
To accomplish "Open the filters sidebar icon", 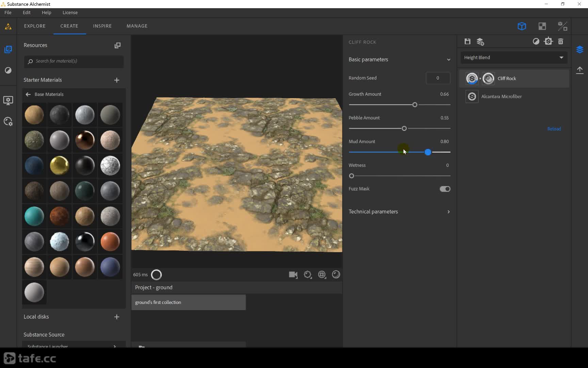I will (x=8, y=71).
